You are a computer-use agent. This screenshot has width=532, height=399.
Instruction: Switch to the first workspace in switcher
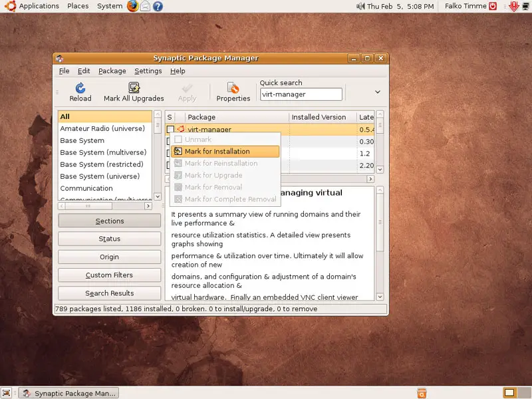[509, 393]
